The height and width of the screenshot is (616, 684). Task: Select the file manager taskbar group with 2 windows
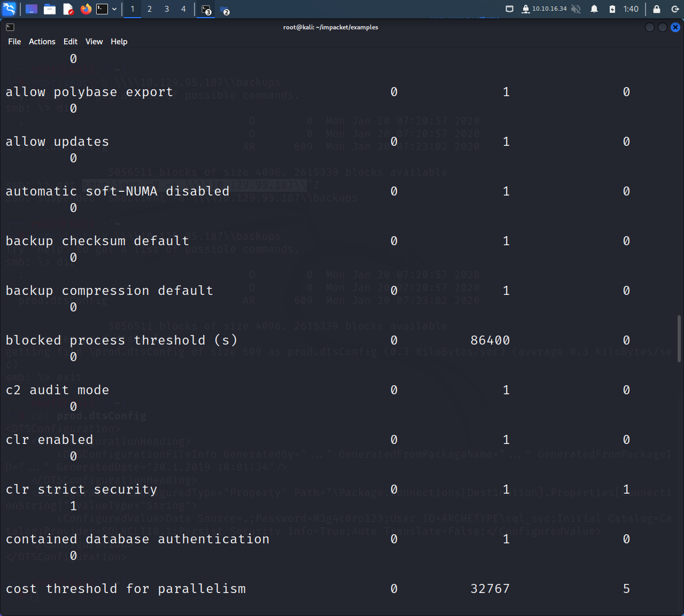(225, 10)
